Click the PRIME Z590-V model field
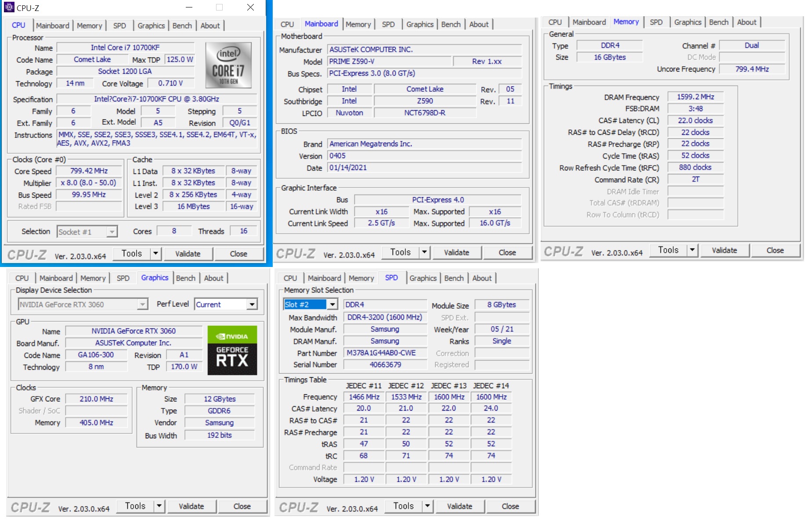This screenshot has width=812, height=523. [390, 61]
